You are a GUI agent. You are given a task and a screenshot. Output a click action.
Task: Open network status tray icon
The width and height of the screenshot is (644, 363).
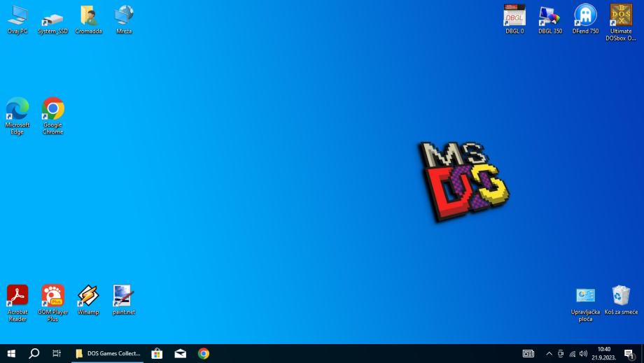(x=572, y=354)
